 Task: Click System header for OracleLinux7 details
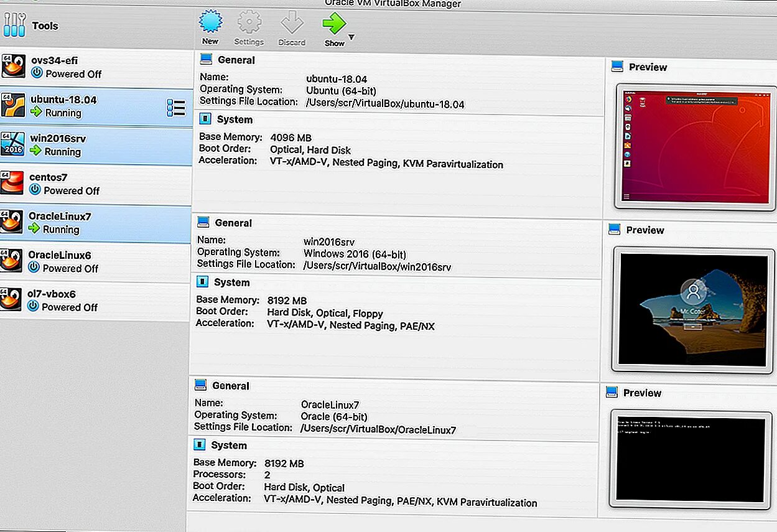229,446
